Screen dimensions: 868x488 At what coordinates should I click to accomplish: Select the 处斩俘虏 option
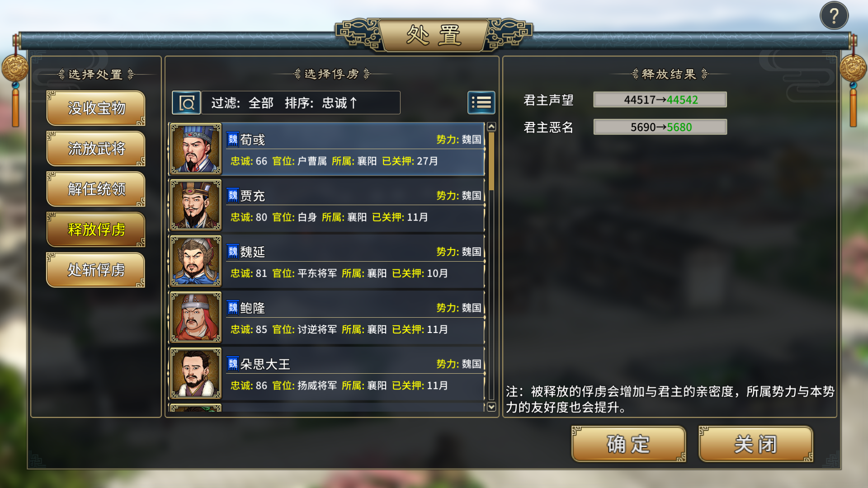click(x=96, y=270)
